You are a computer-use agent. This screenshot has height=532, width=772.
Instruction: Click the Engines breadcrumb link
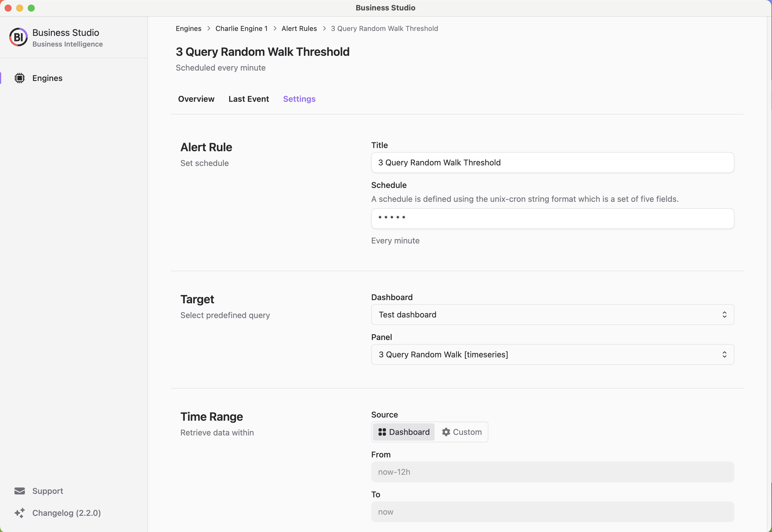(x=188, y=28)
